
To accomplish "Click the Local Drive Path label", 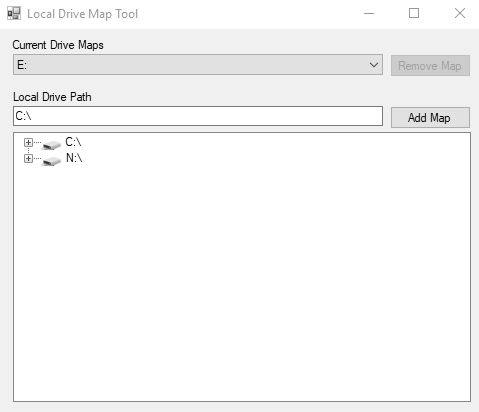I will (x=52, y=97).
